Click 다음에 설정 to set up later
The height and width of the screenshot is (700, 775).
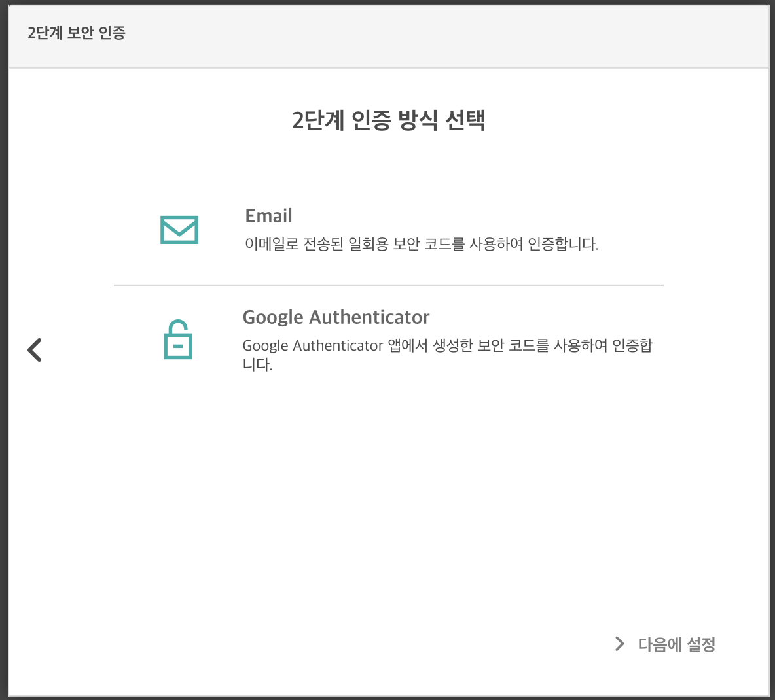(x=677, y=644)
